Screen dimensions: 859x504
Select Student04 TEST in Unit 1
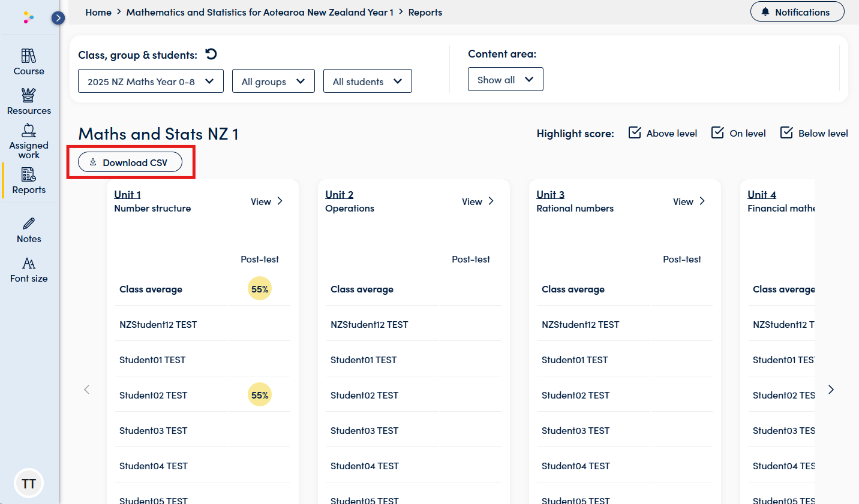tap(154, 466)
